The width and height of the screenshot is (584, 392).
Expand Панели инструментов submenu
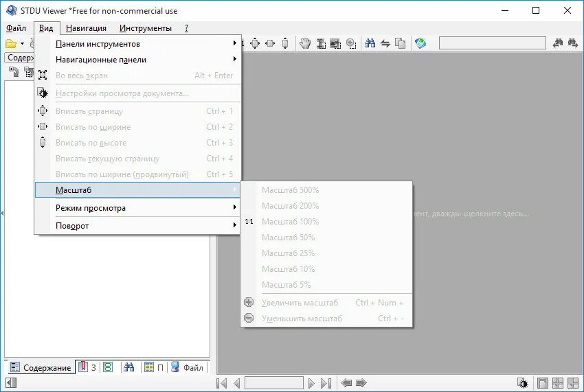click(138, 44)
